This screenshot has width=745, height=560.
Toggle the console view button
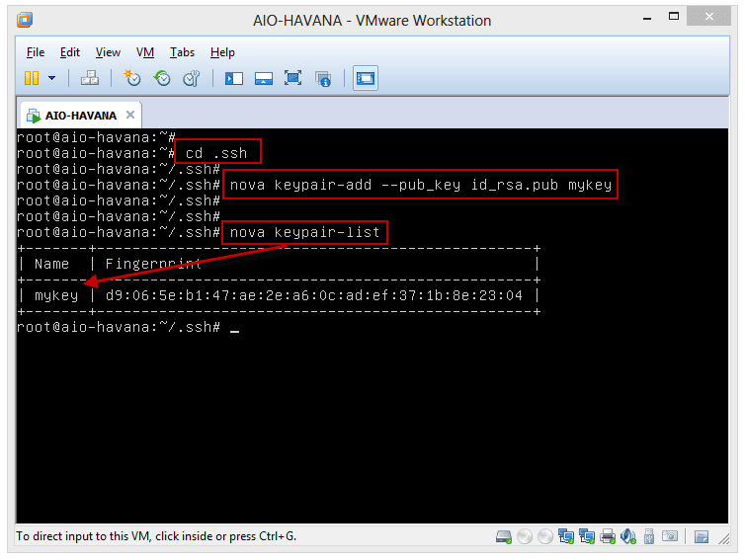click(366, 78)
